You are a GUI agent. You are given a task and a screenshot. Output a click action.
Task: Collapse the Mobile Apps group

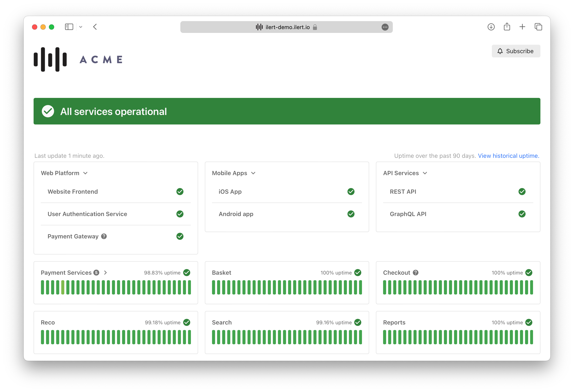tap(253, 173)
